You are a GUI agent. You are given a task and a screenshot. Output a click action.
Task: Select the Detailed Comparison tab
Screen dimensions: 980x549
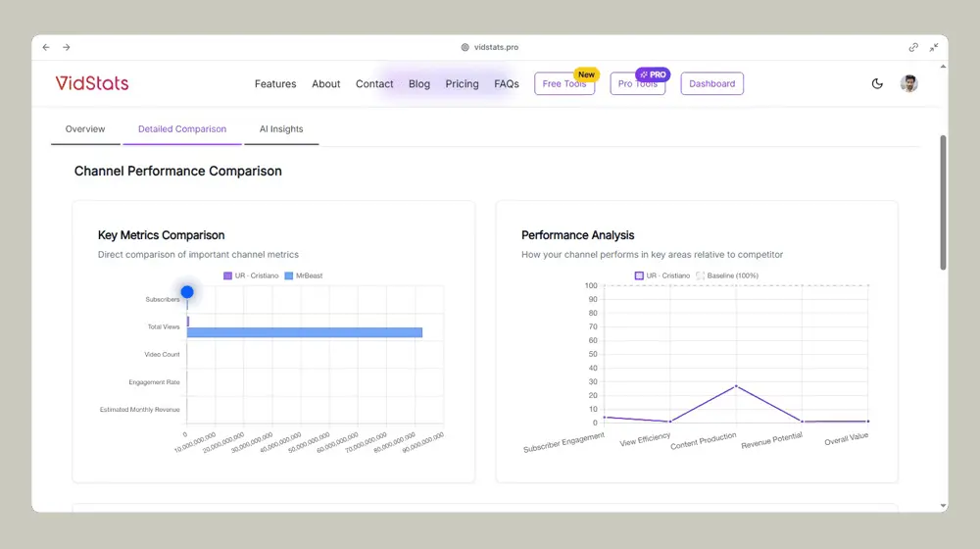(182, 129)
